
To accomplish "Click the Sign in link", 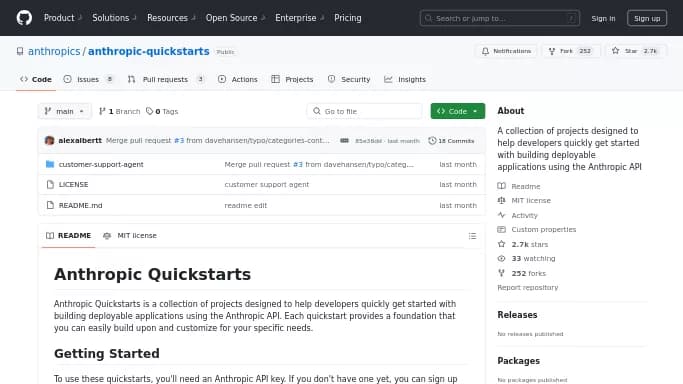I will (603, 18).
